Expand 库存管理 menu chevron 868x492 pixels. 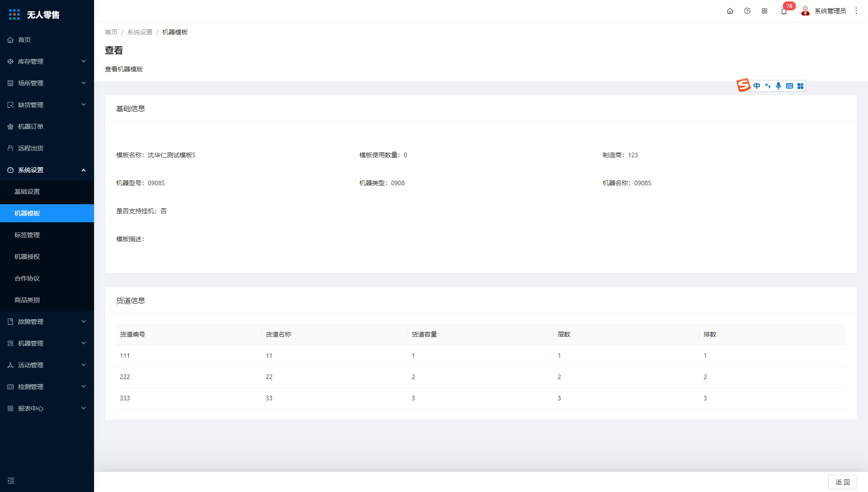coord(84,61)
